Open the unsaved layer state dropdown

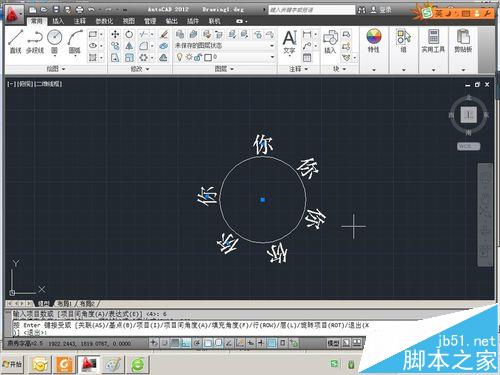click(225, 46)
